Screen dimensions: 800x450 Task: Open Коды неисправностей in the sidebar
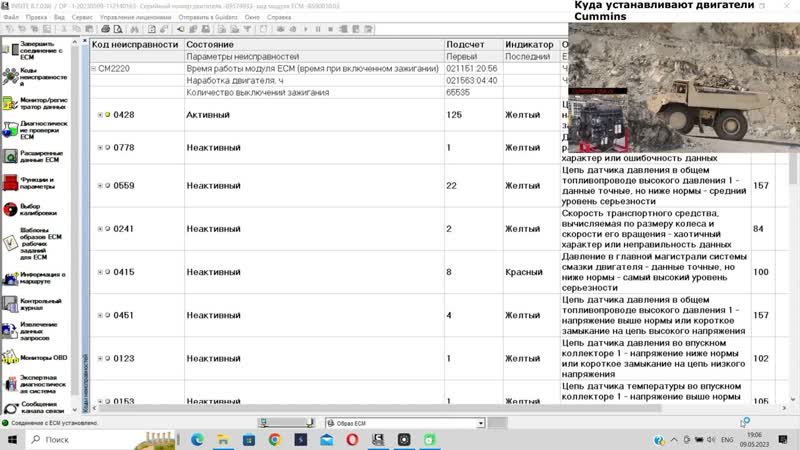coord(35,77)
